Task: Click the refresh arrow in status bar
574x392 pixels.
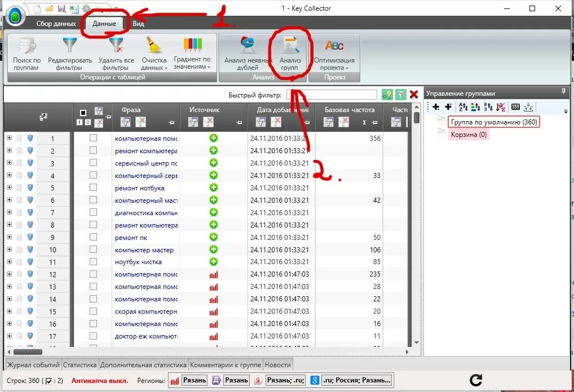Action: pos(475,380)
